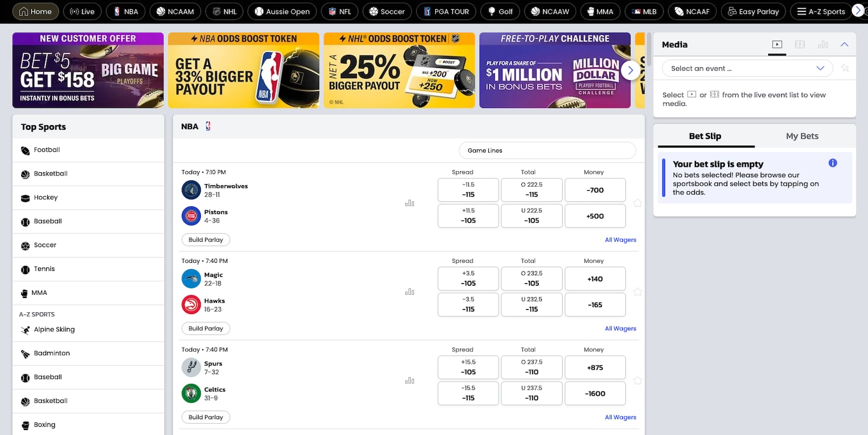Open Boxing in A-Z Sports
The image size is (868, 435).
[x=88, y=425]
